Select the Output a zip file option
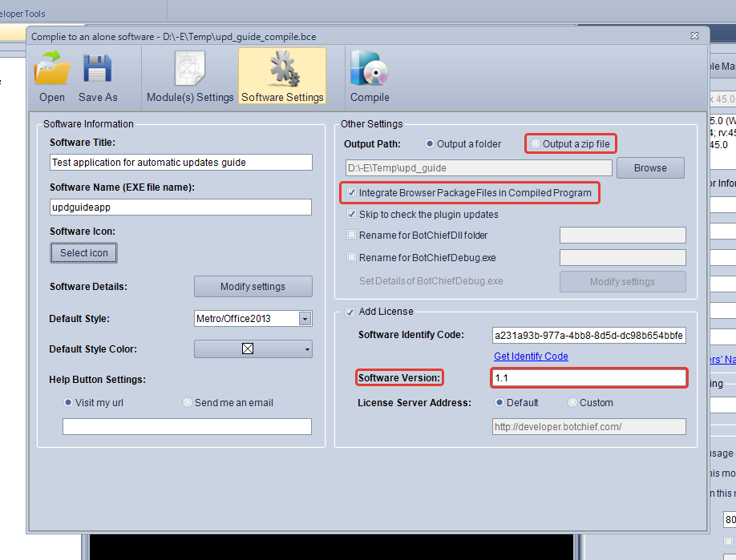 [x=536, y=144]
